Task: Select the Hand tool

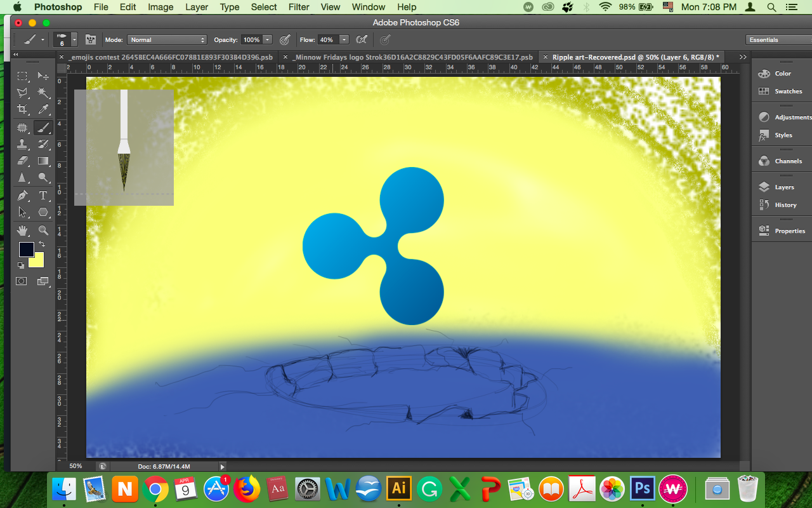Action: click(x=22, y=230)
